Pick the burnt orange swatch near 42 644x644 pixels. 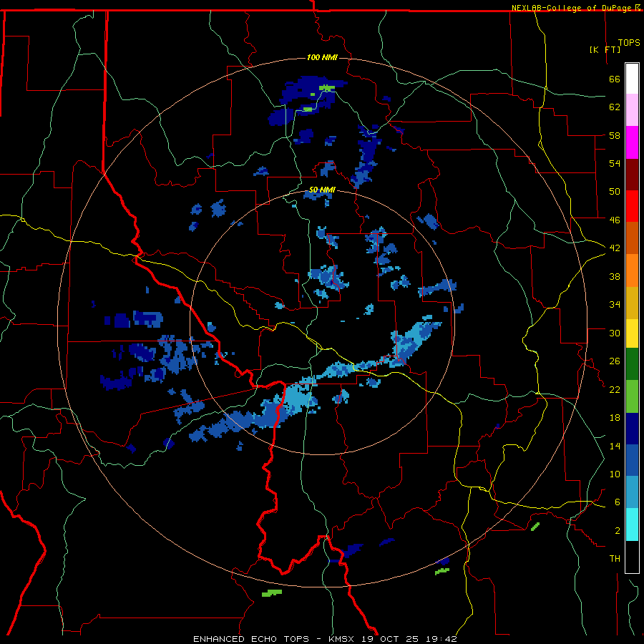(x=632, y=238)
